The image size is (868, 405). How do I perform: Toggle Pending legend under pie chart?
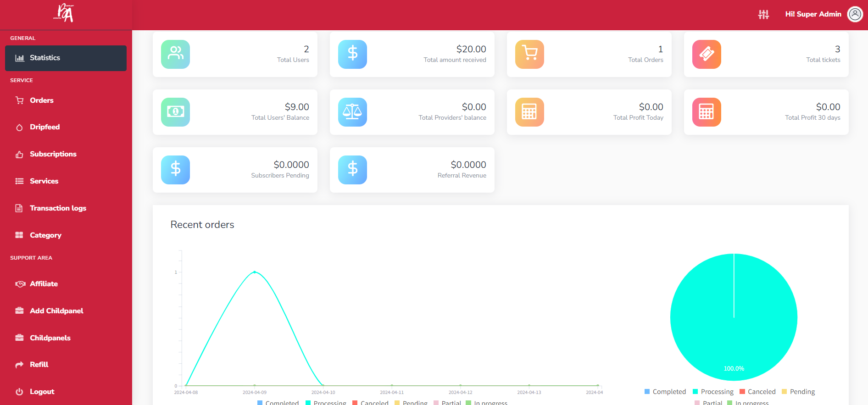(798, 392)
